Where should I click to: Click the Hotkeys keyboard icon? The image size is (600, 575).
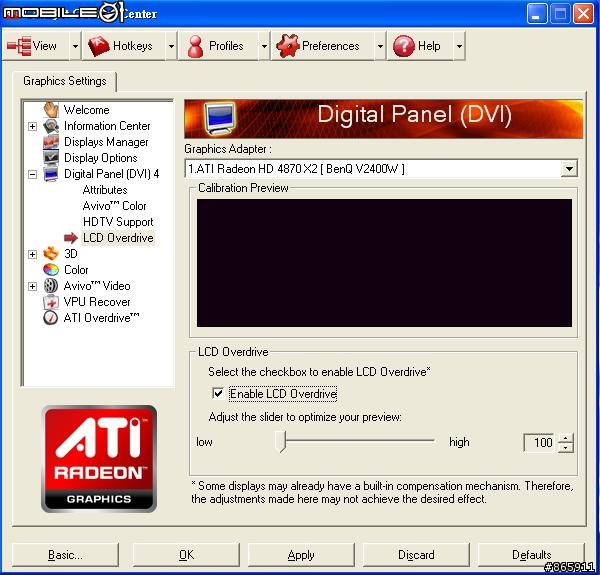pos(99,46)
